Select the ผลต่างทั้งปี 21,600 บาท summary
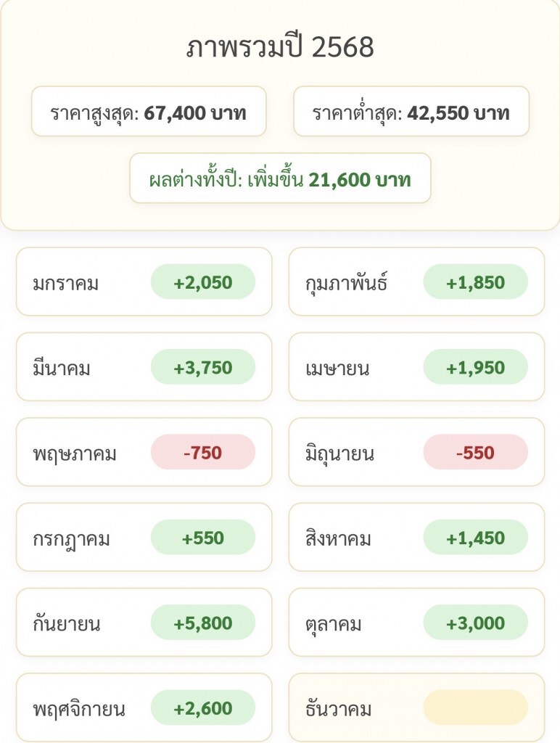 tap(280, 178)
